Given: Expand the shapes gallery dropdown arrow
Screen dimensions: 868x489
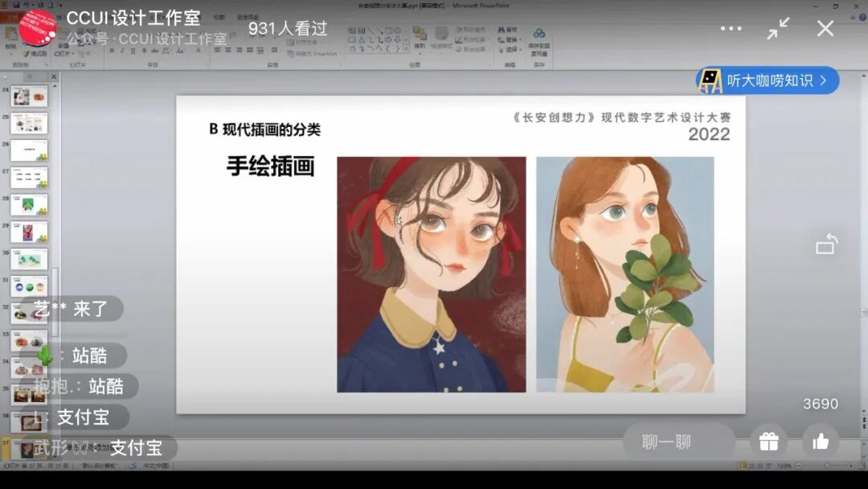Looking at the screenshot, I should (x=407, y=48).
